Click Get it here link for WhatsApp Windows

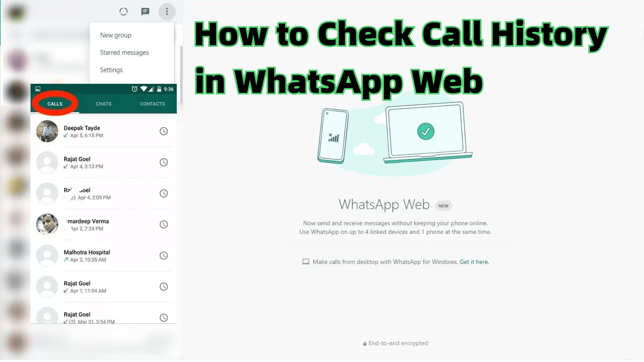[474, 261]
